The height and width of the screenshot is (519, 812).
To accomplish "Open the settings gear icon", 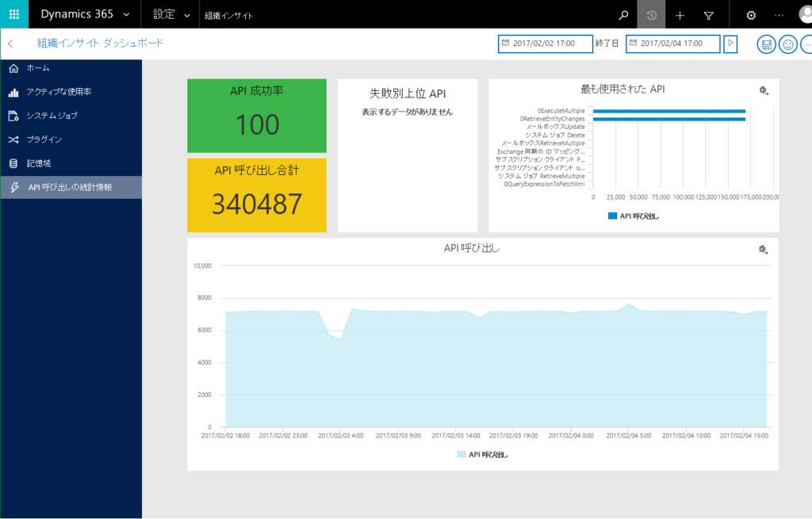I will pyautogui.click(x=751, y=16).
